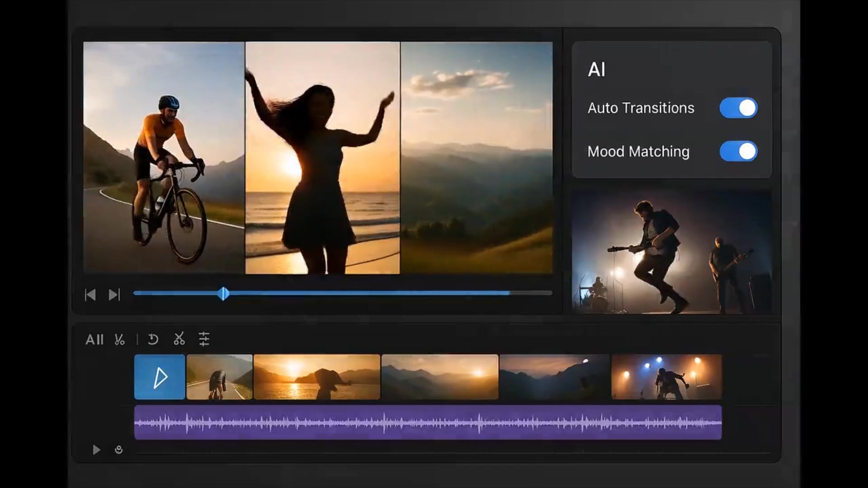Click the play icon on the blue timeline clip
868x488 pixels.
160,376
